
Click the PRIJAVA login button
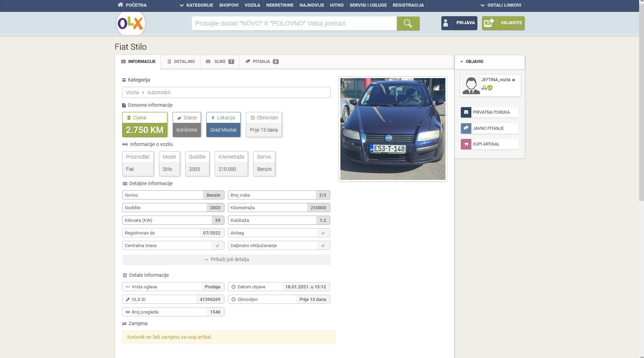coord(459,23)
